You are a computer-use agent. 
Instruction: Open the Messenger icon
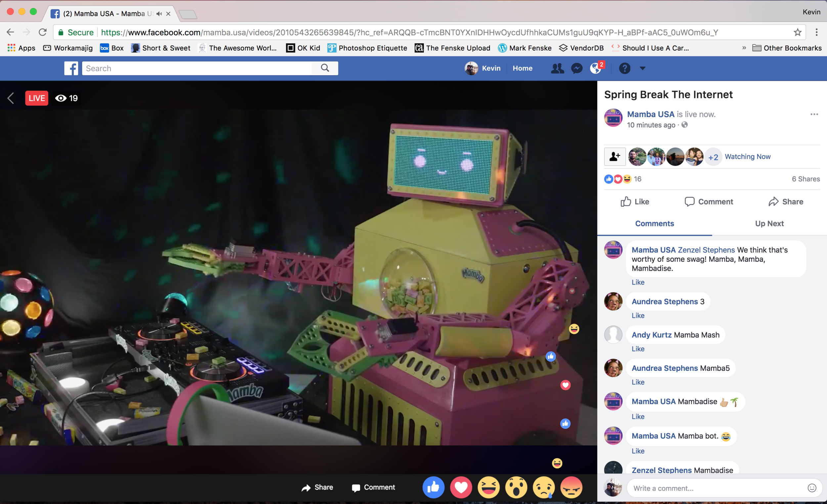577,68
